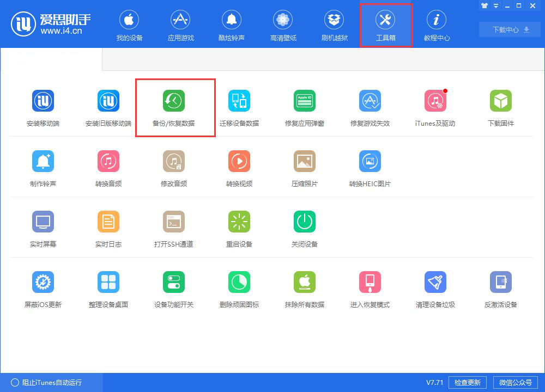Open the 微信公众号 WeChat link

click(x=515, y=382)
